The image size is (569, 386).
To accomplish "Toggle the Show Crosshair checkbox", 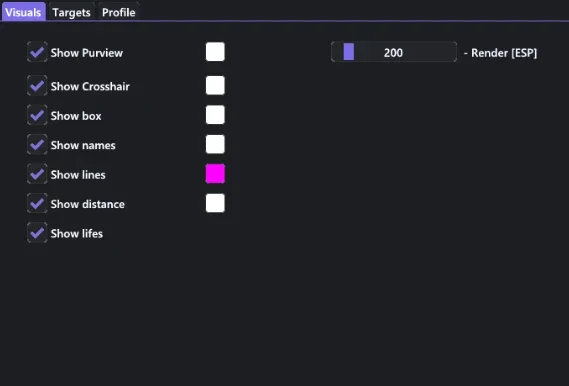I will (37, 86).
